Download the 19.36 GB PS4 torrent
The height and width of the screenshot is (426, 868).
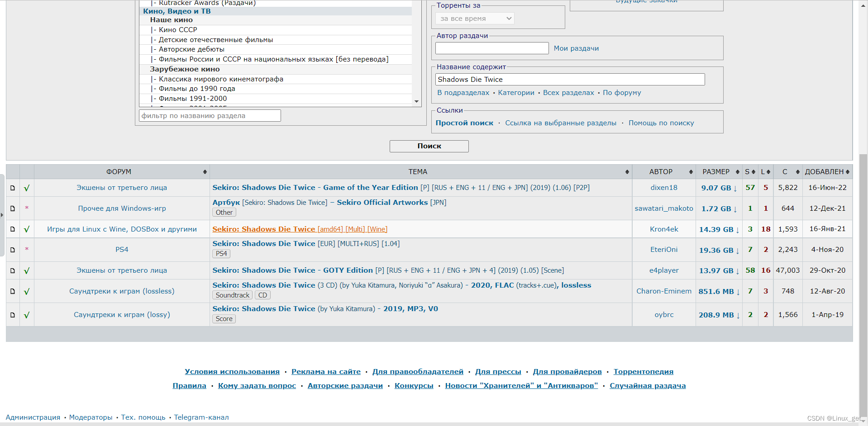click(x=719, y=251)
